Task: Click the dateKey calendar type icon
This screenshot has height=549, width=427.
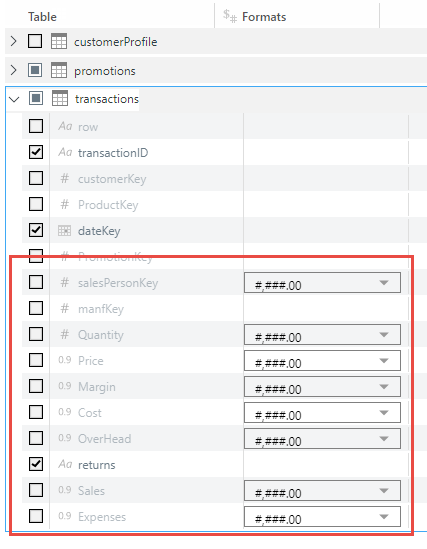Action: (x=64, y=230)
